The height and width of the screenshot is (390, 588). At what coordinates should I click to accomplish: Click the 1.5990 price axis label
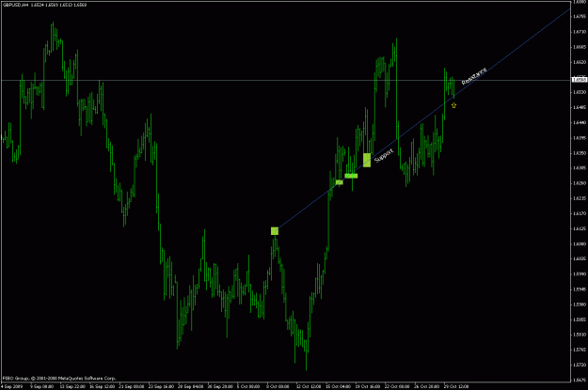click(x=580, y=273)
